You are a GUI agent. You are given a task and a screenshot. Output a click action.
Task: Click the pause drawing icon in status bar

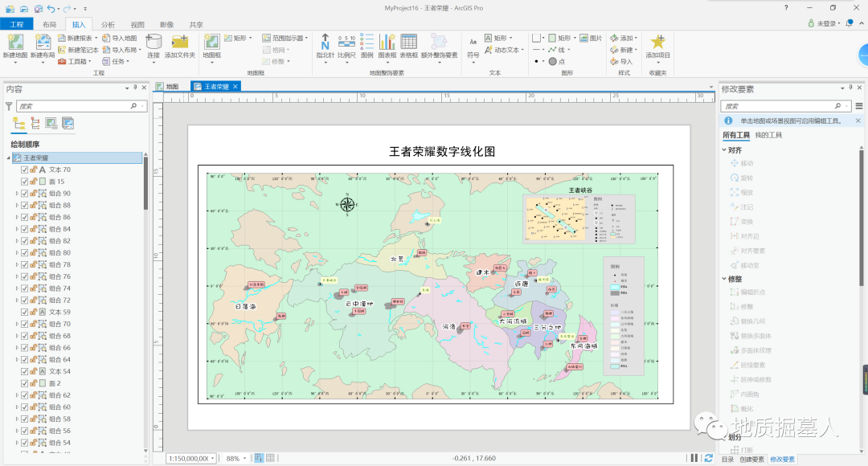point(694,458)
